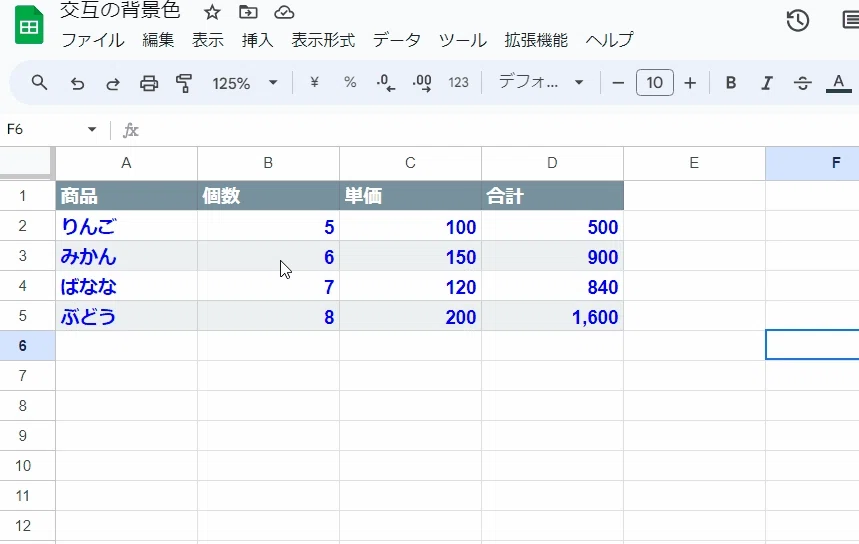Viewport: 859px width, 544px height.
Task: Increase font size with plus button
Action: (x=690, y=83)
